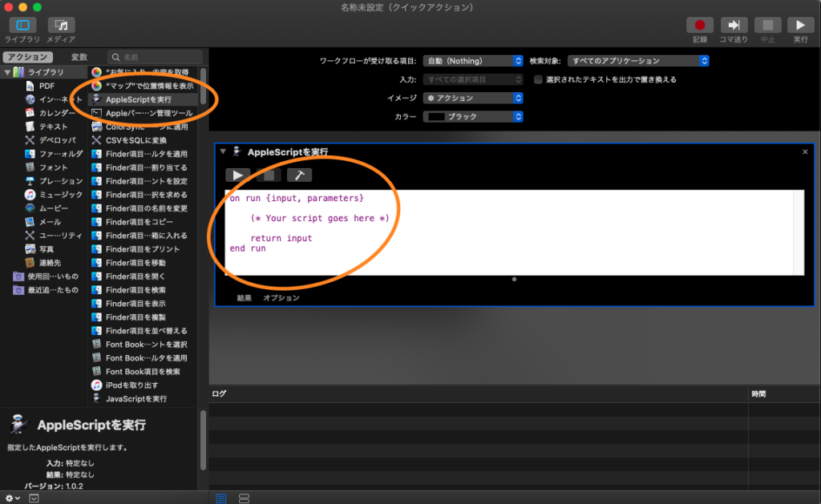Click the Step (コマ送り) toolbar button
Image resolution: width=821 pixels, height=504 pixels.
734,25
